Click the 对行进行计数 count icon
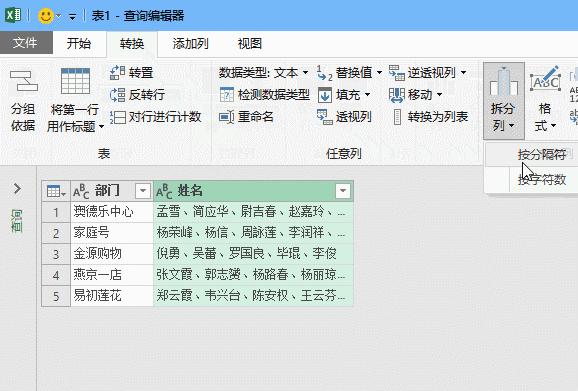Screen dimensions: 578x391 (x=117, y=117)
